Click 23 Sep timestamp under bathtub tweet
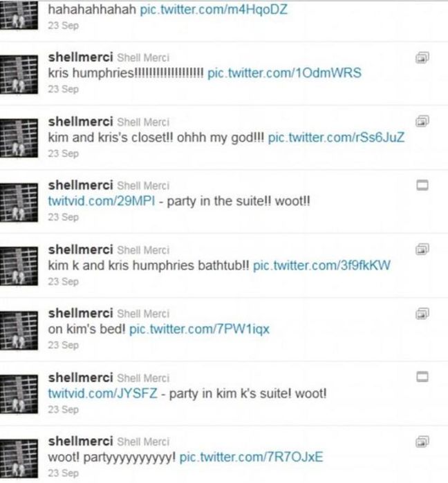This screenshot has width=448, height=483. (63, 281)
